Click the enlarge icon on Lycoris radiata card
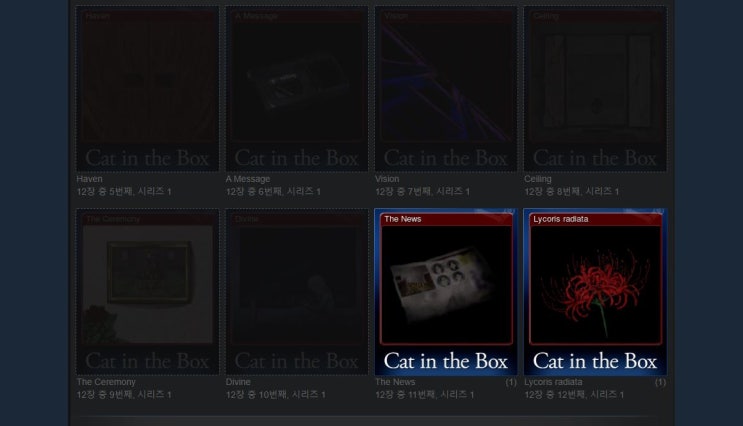The height and width of the screenshot is (426, 743). point(659,211)
